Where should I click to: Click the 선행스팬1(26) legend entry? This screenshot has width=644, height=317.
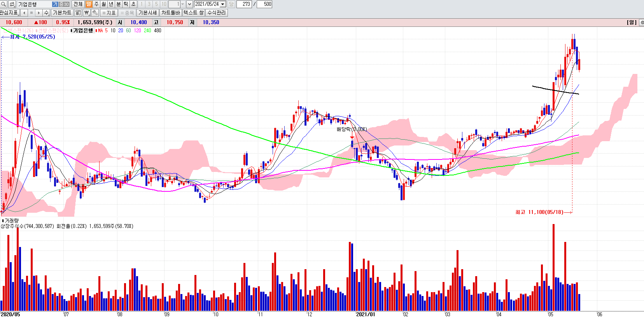[x=18, y=30]
